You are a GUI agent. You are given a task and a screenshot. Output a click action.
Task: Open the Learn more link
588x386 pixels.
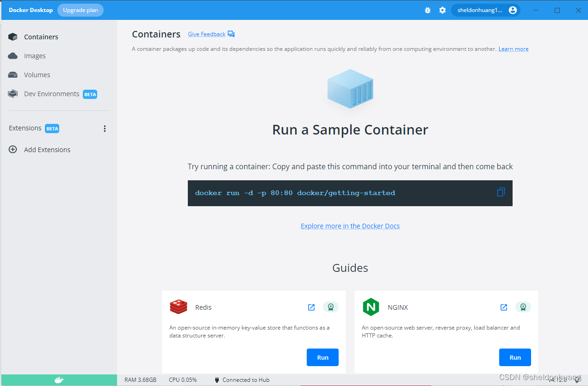[514, 49]
